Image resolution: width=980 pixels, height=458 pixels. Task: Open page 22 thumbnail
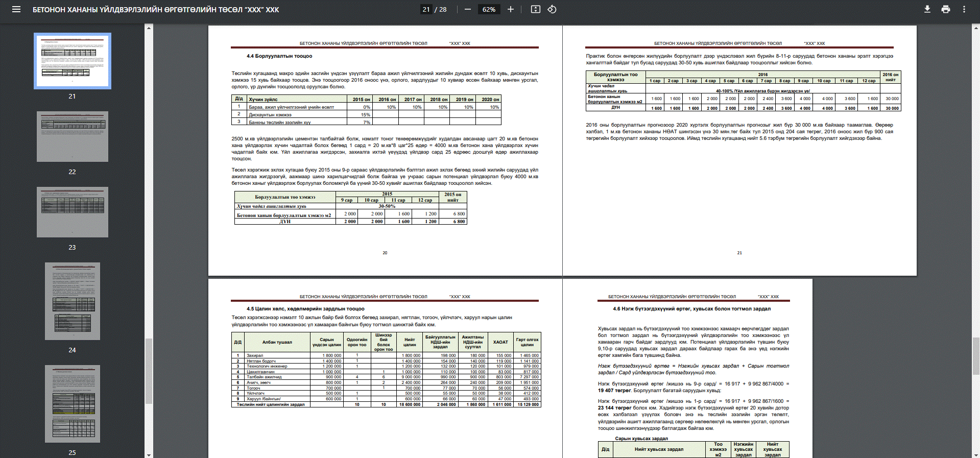click(x=72, y=136)
